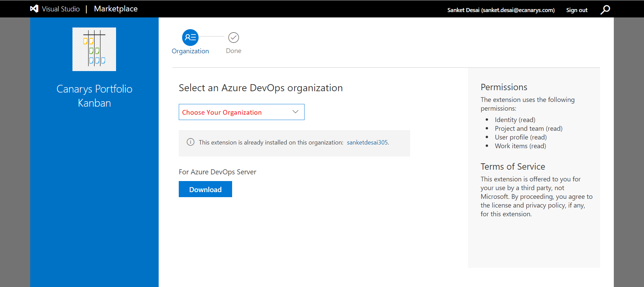Open search with the magnifying glass icon
This screenshot has height=287, width=644.
605,10
